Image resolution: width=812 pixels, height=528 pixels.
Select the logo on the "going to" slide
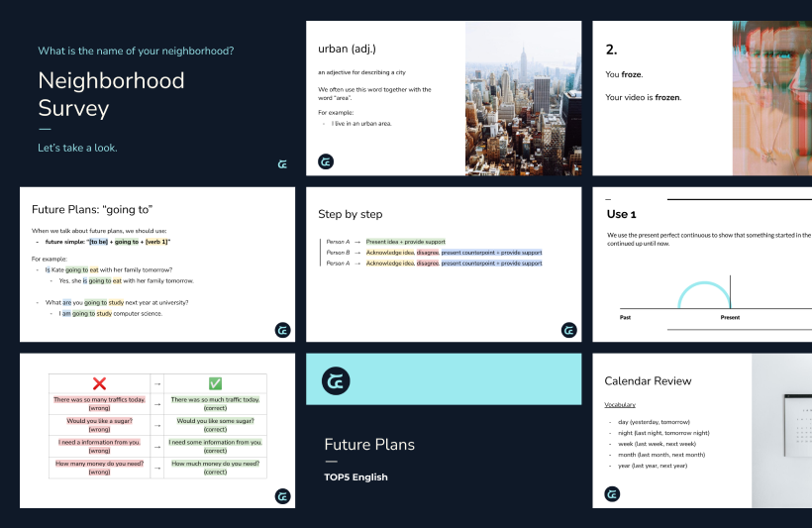click(282, 330)
